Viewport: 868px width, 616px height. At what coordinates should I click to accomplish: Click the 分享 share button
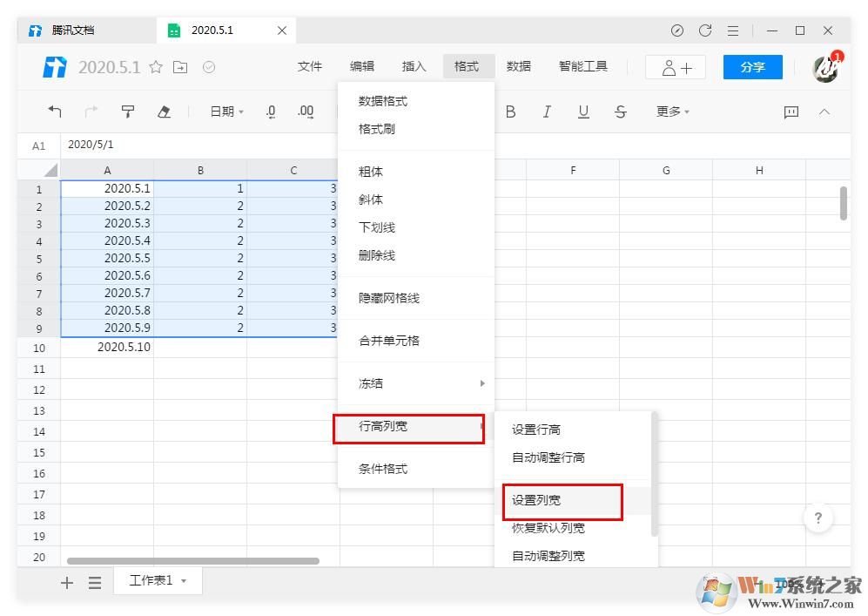click(751, 66)
